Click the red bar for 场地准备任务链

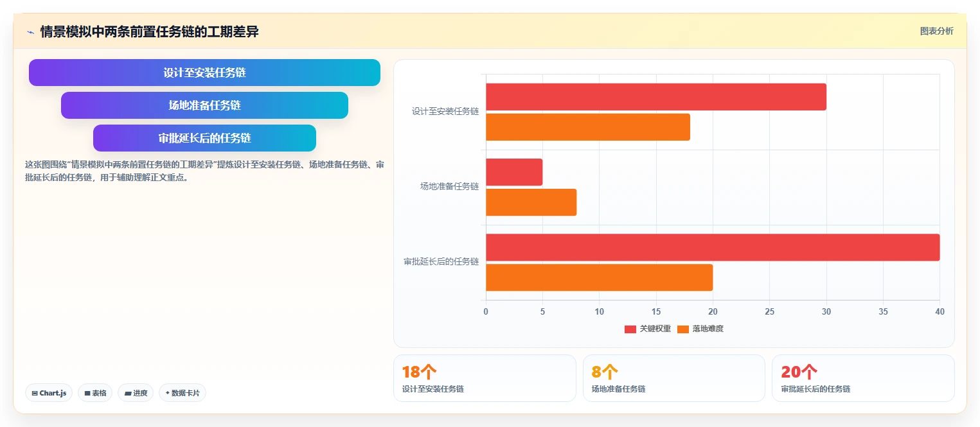[514, 172]
